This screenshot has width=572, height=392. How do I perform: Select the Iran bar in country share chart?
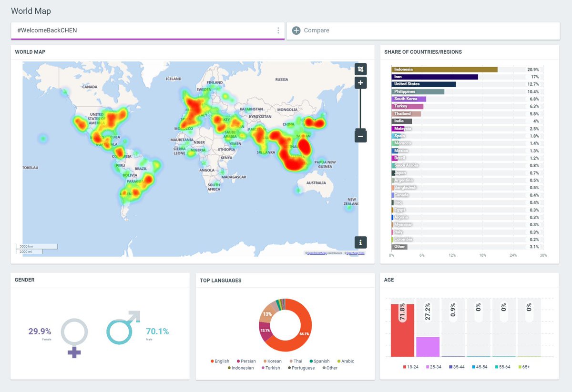point(435,77)
